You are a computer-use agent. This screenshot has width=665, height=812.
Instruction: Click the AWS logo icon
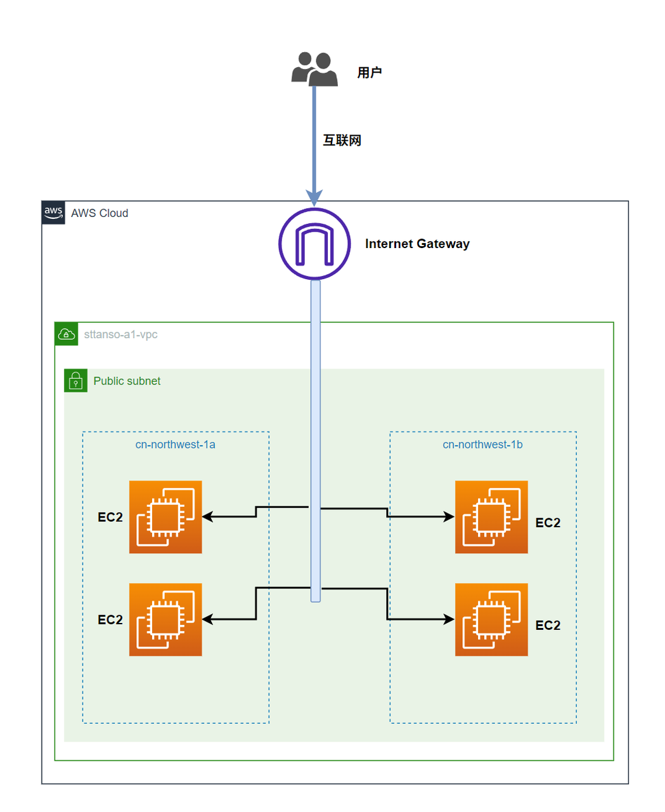[x=53, y=213]
